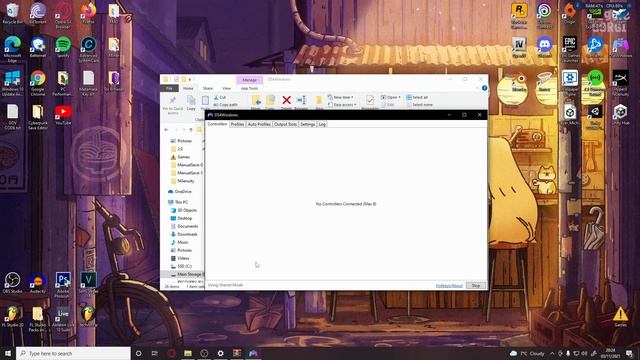
Task: Open the Google Chrome desktop shortcut
Action: [38, 83]
